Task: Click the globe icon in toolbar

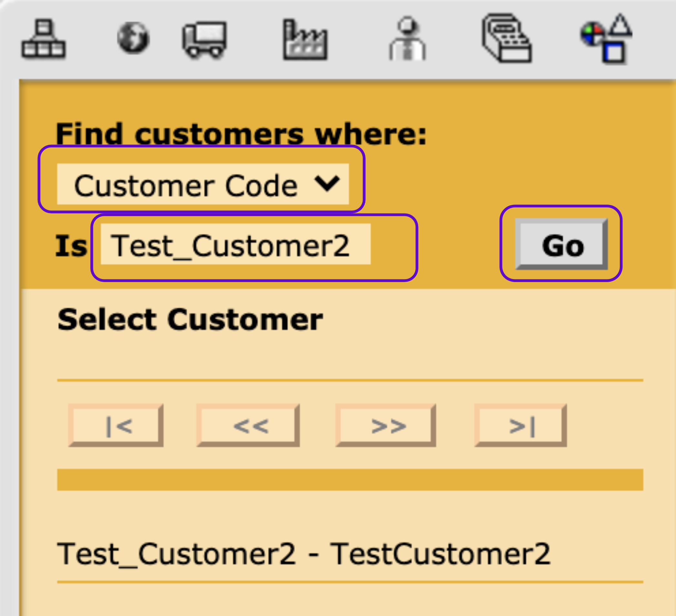Action: coord(133,37)
